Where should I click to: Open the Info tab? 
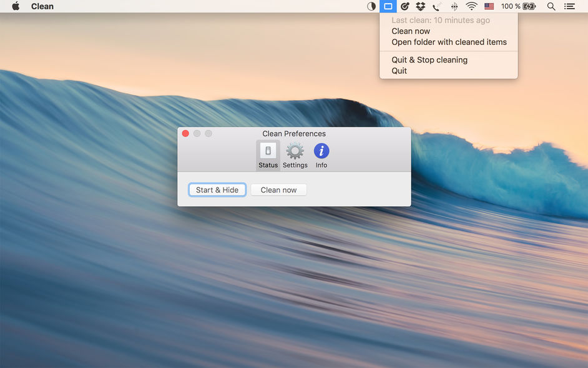coord(321,156)
